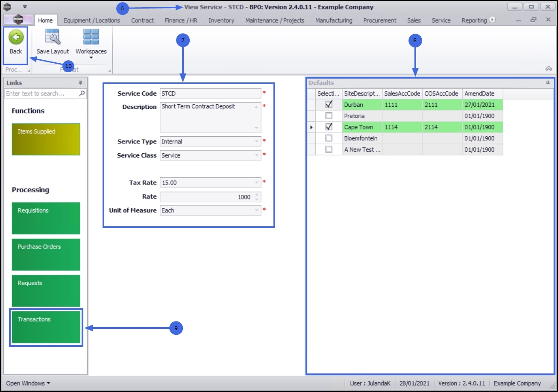
Task: Toggle the Cape Town selection checkbox
Action: coord(329,127)
